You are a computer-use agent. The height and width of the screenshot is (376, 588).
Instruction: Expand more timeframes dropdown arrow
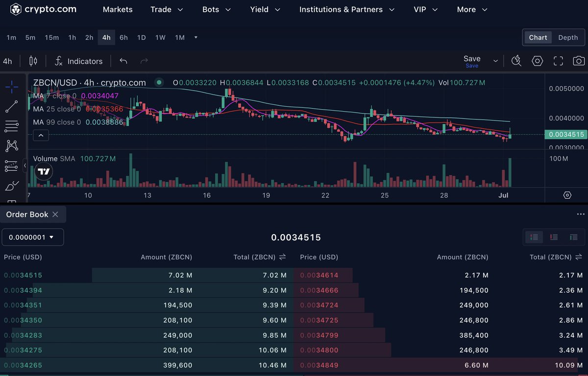(196, 37)
